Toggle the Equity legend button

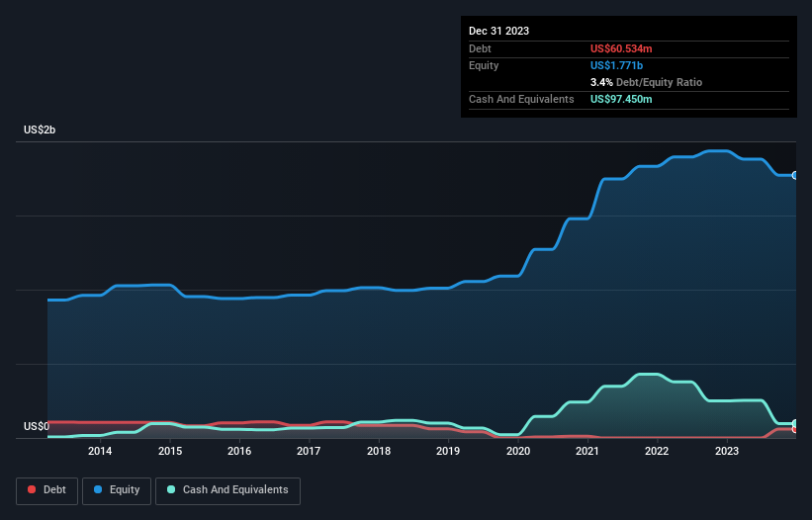coord(117,490)
